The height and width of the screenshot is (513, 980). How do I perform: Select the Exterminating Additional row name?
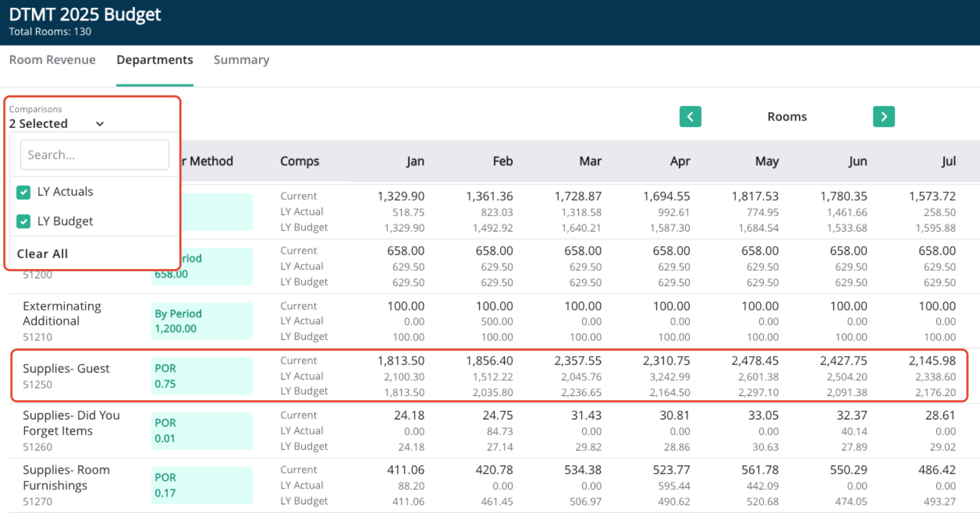pyautogui.click(x=62, y=314)
